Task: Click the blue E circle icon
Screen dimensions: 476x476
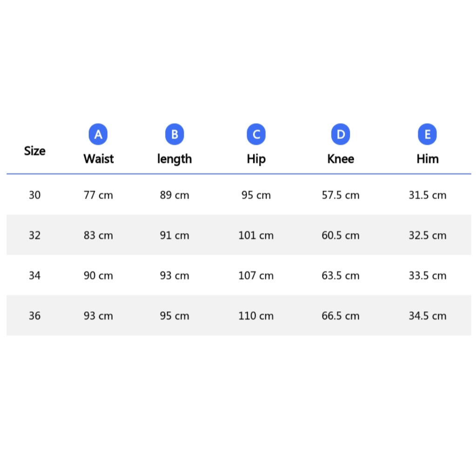Action: click(428, 134)
